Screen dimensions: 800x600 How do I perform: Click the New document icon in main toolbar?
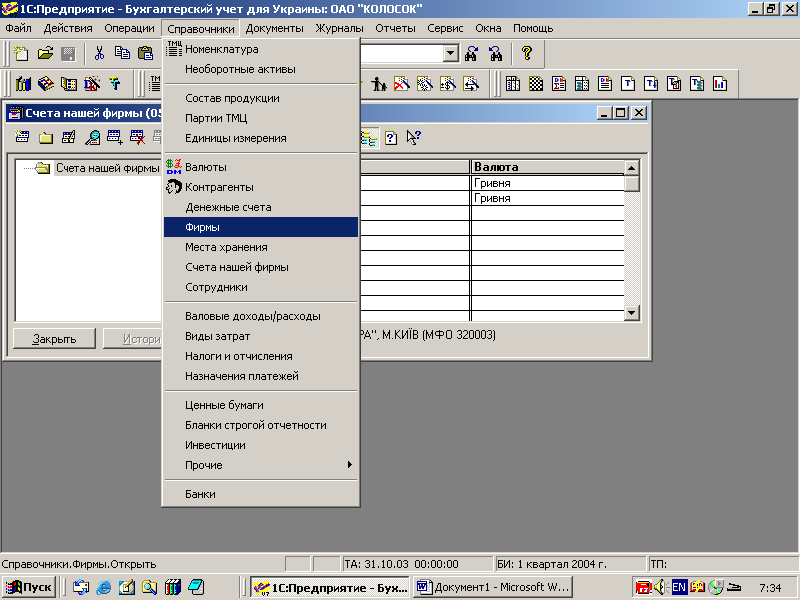point(21,53)
